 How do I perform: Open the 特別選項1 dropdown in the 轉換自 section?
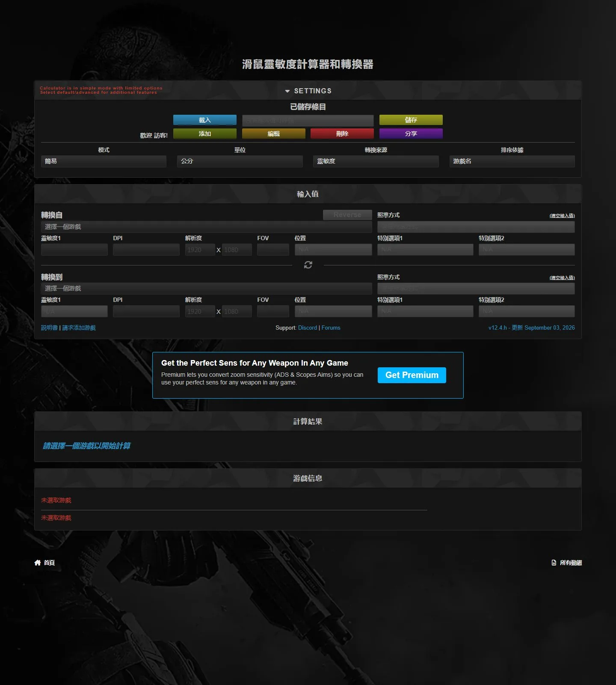425,250
